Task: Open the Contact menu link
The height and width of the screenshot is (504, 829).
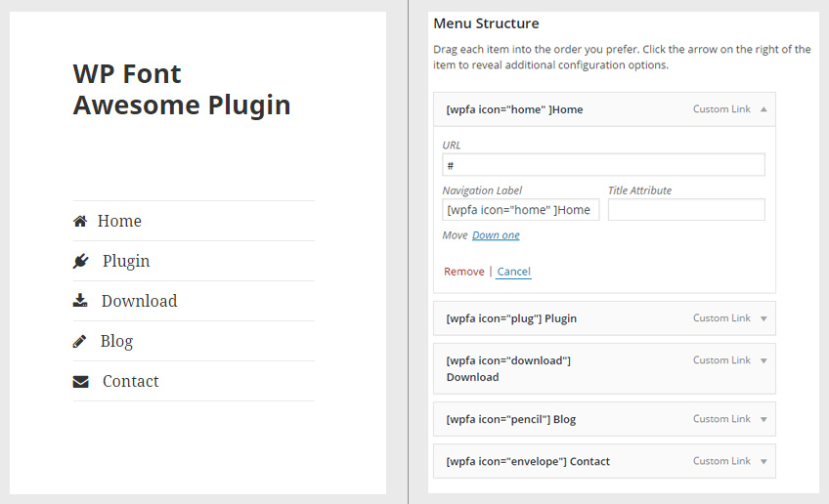Action: pos(131,382)
